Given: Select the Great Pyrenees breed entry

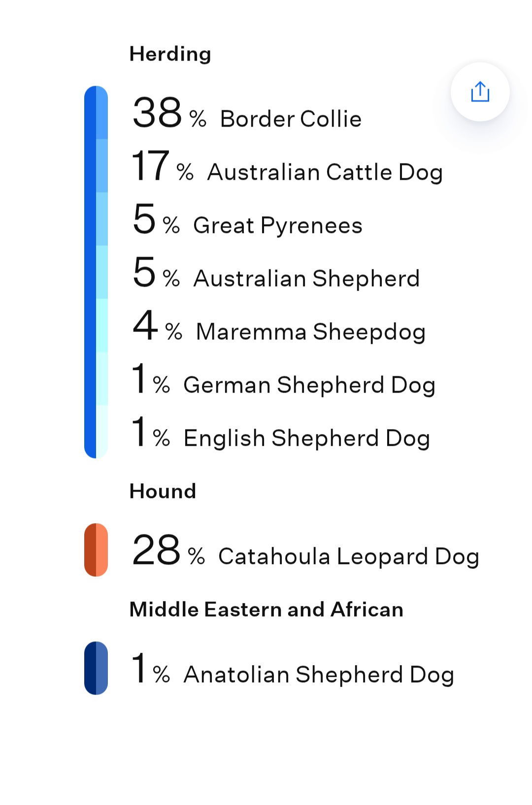Looking at the screenshot, I should [247, 219].
